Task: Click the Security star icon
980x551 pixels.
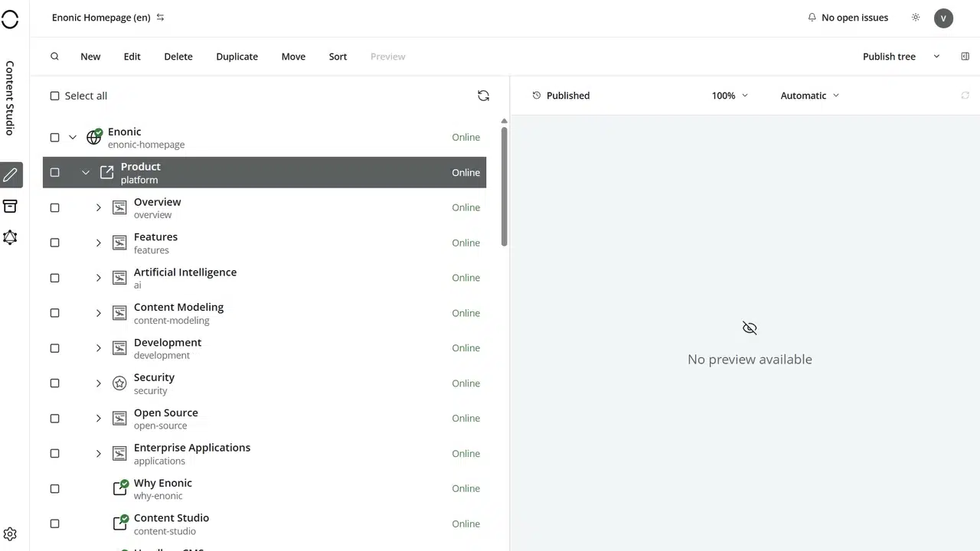Action: coord(119,383)
